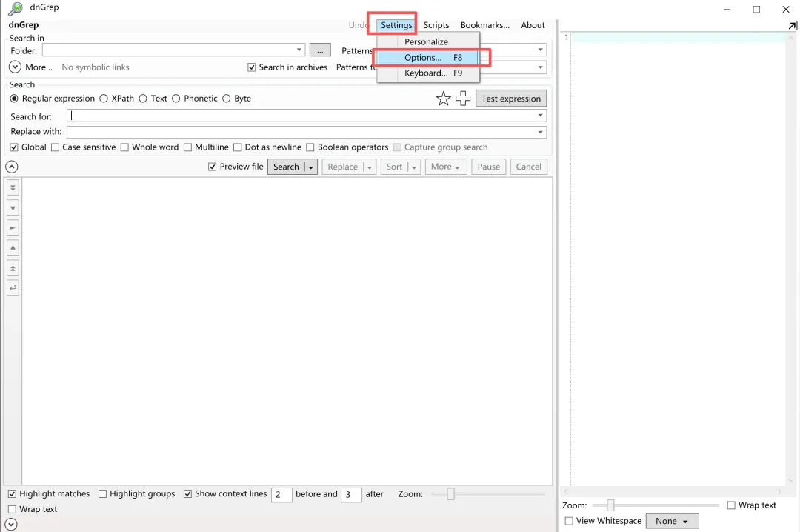Choose Personalize menu item
Viewport: 800px width, 532px height.
click(x=428, y=42)
